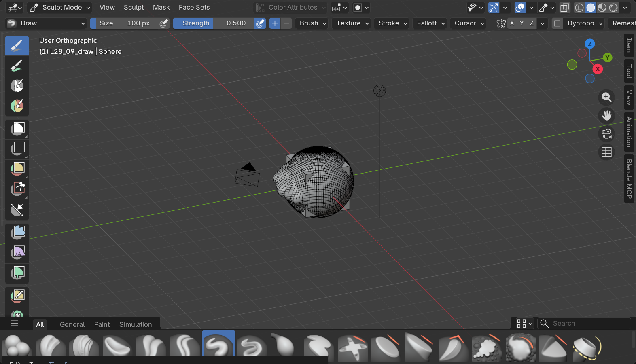
Task: Switch to material preview shading
Action: coord(602,7)
